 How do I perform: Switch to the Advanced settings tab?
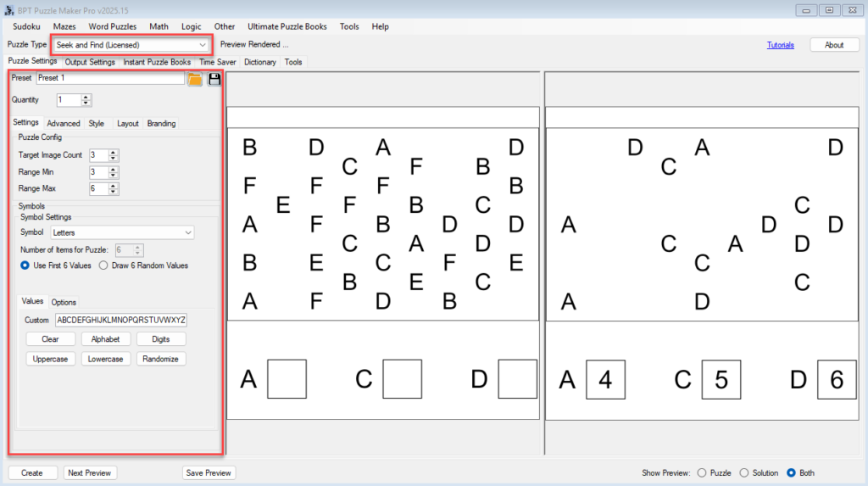pyautogui.click(x=64, y=123)
